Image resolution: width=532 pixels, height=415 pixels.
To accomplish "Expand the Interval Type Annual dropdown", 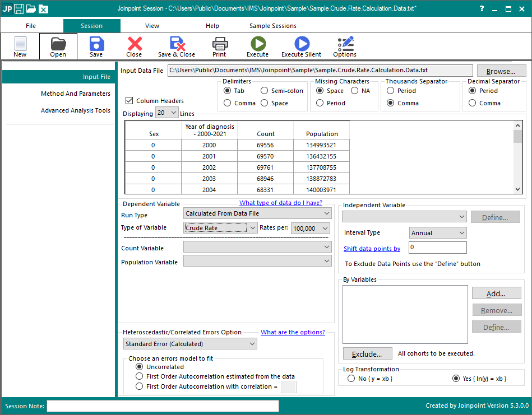I will click(x=438, y=233).
